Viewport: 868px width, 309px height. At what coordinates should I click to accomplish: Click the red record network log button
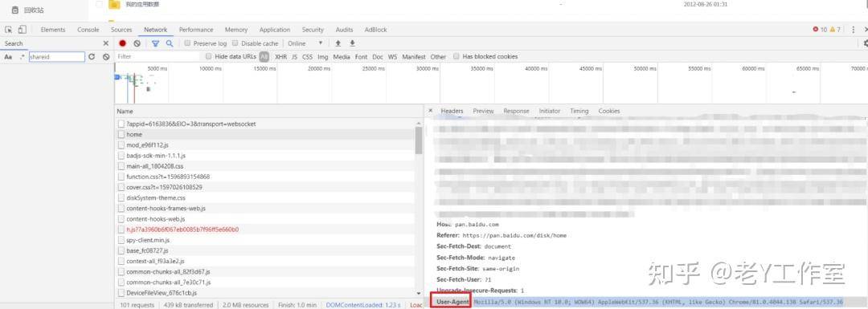click(x=122, y=43)
